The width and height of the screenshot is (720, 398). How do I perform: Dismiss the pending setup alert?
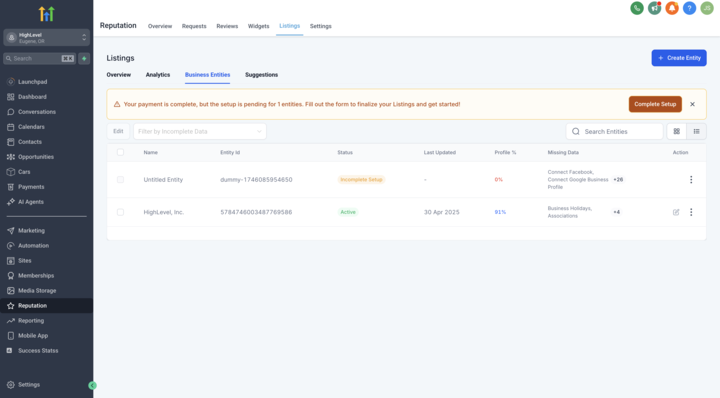(x=692, y=104)
